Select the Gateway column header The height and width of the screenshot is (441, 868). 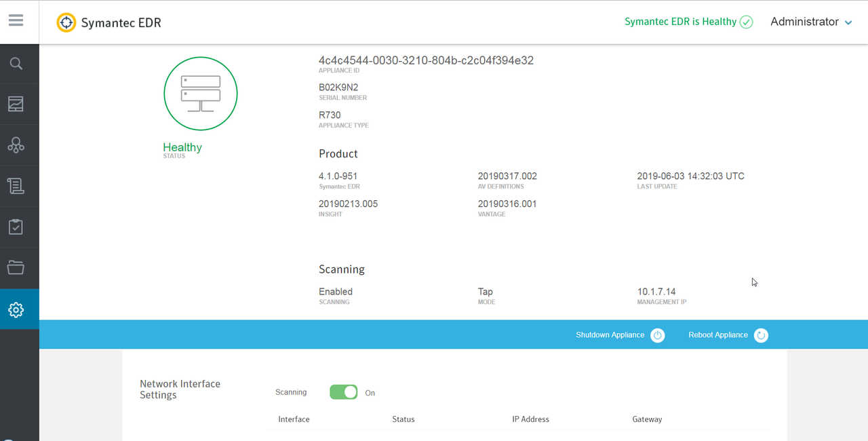(x=648, y=419)
